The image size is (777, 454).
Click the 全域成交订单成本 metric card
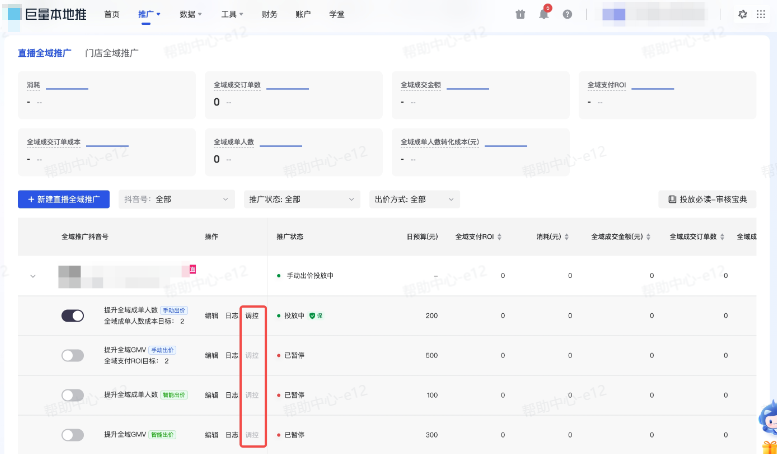tap(107, 152)
